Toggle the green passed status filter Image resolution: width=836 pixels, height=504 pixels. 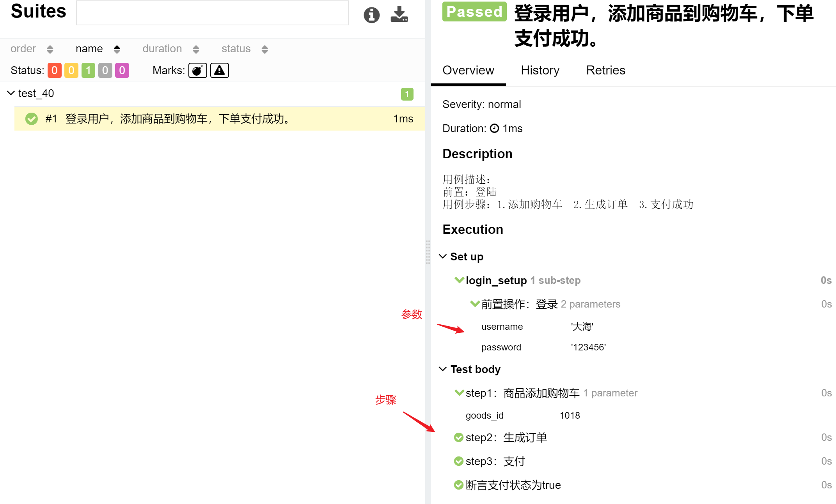click(88, 71)
